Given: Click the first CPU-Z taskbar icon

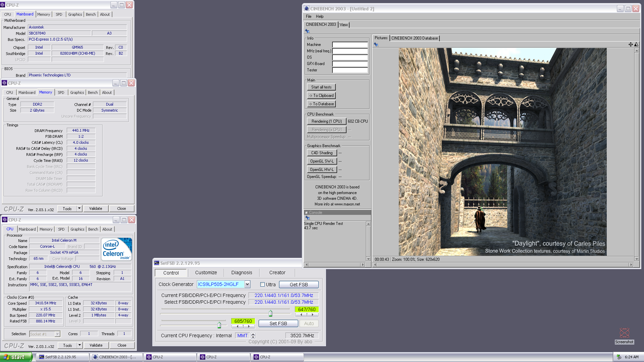Looking at the screenshot, I should tap(149, 357).
